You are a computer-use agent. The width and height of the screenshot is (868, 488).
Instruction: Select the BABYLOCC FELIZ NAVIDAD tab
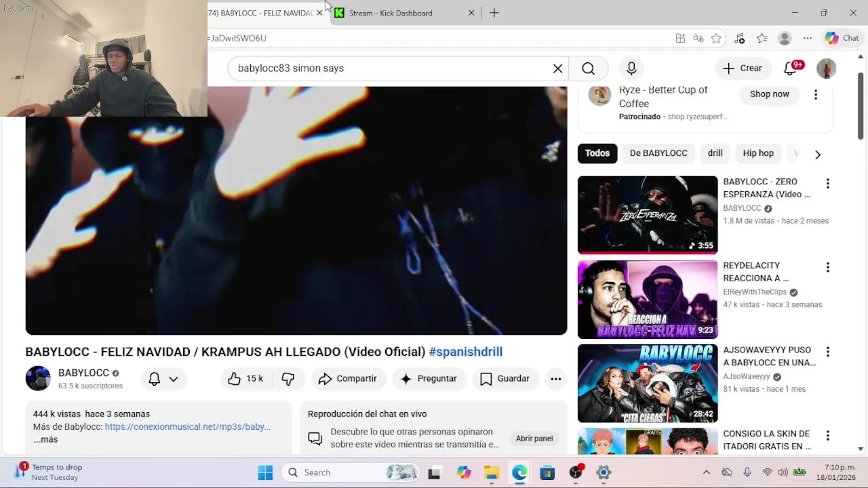[x=260, y=13]
